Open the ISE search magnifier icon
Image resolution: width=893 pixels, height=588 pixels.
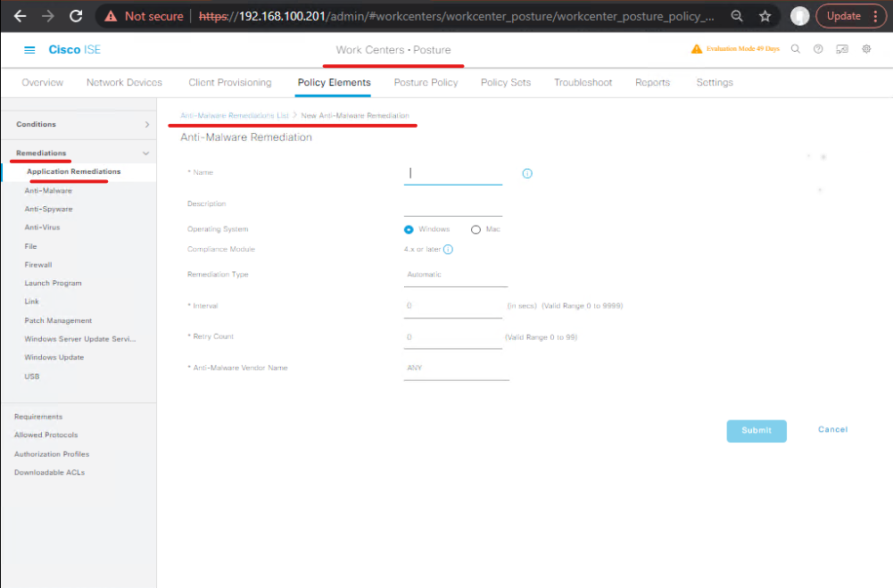tap(796, 49)
